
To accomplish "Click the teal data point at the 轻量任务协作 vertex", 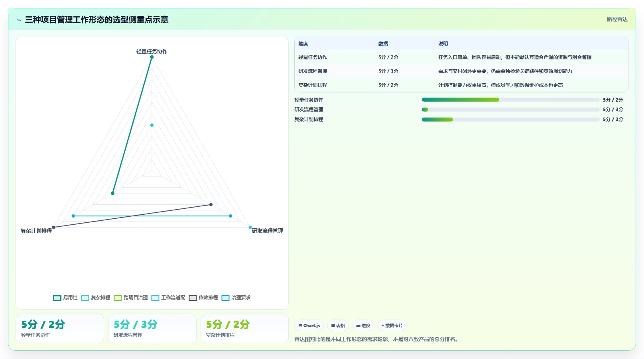I will point(152,57).
